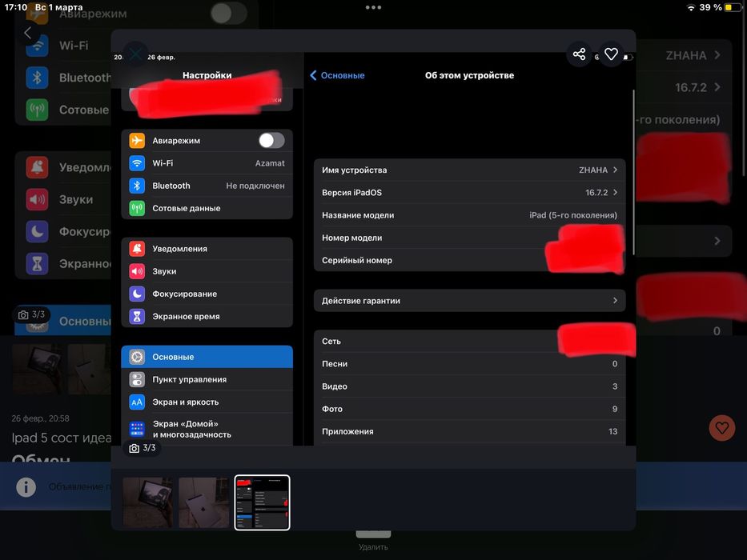Click the Название модели iPad (5-го поколения) value
The image size is (747, 560).
click(x=573, y=215)
